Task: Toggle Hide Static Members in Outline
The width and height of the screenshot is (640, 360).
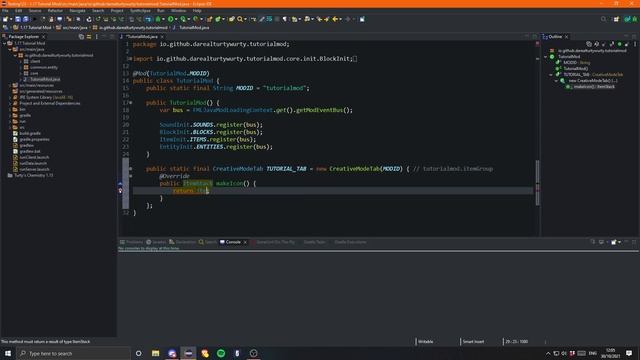Action: 612,44
